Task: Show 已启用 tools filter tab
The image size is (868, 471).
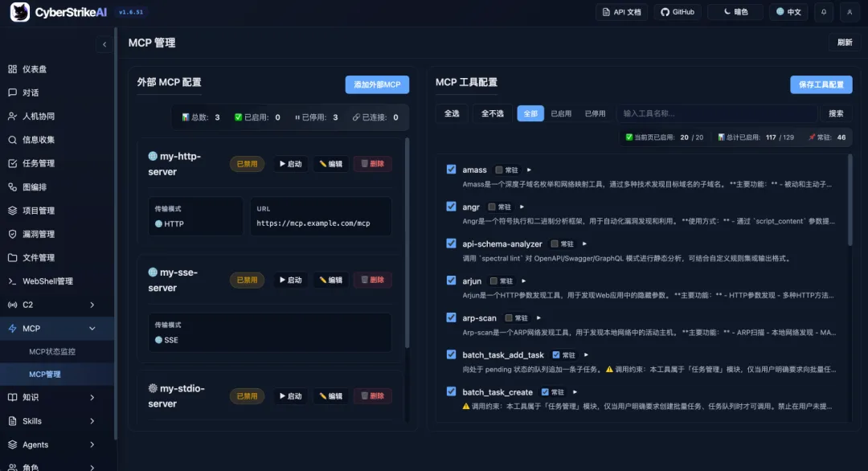Action: [561, 113]
